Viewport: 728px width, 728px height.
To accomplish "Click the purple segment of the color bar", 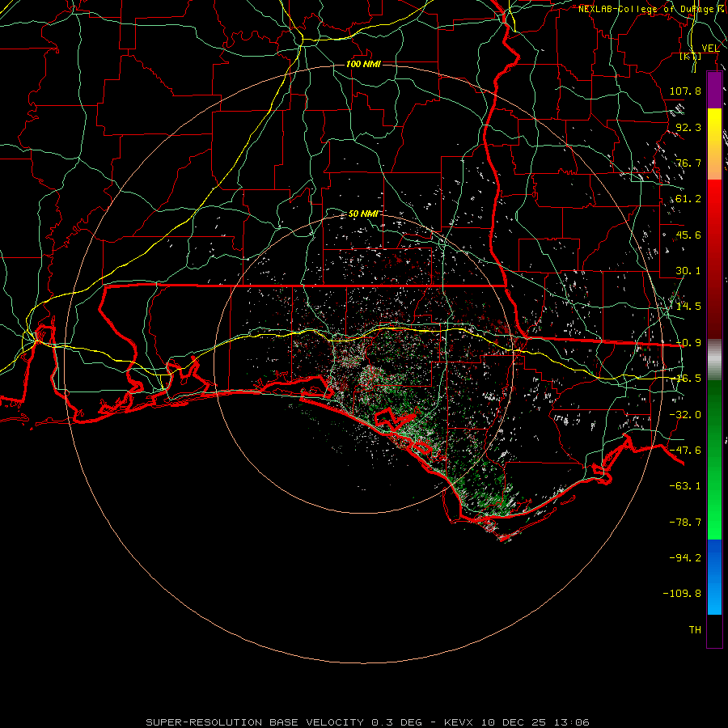I will click(x=714, y=90).
